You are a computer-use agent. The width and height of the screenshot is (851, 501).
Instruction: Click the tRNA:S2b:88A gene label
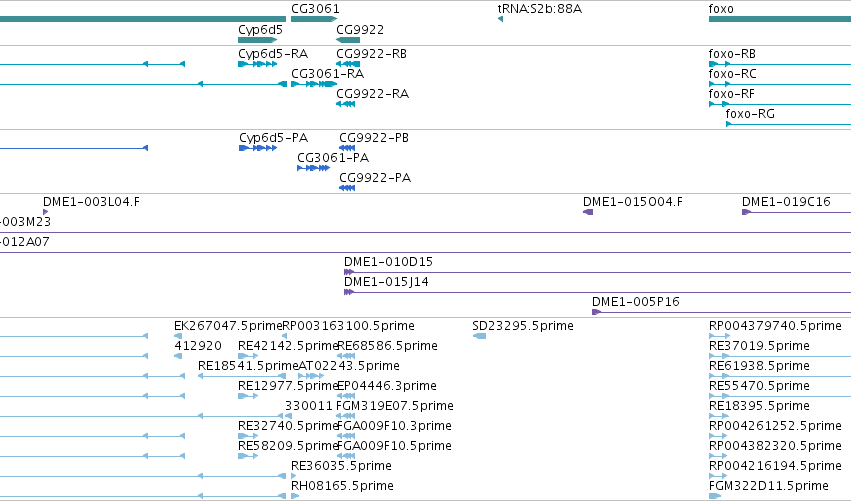click(539, 9)
